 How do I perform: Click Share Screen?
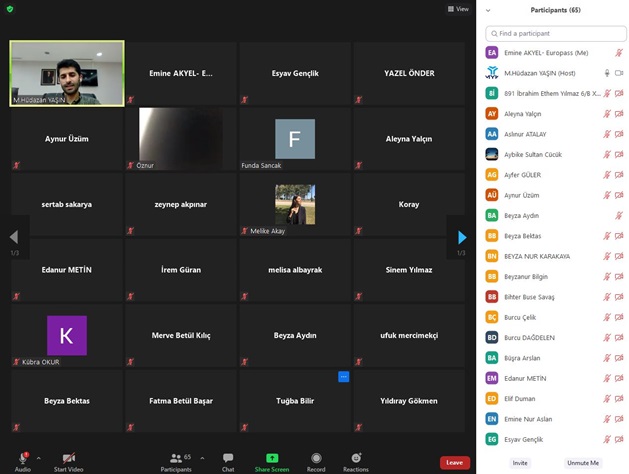pyautogui.click(x=272, y=462)
